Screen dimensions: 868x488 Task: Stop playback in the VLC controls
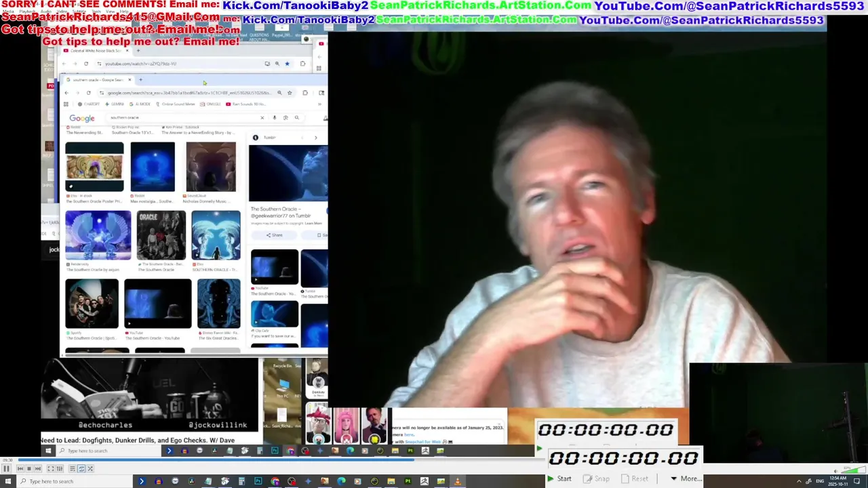point(29,468)
